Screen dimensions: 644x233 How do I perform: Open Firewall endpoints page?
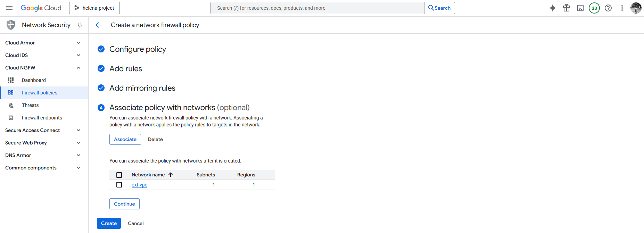[42, 118]
